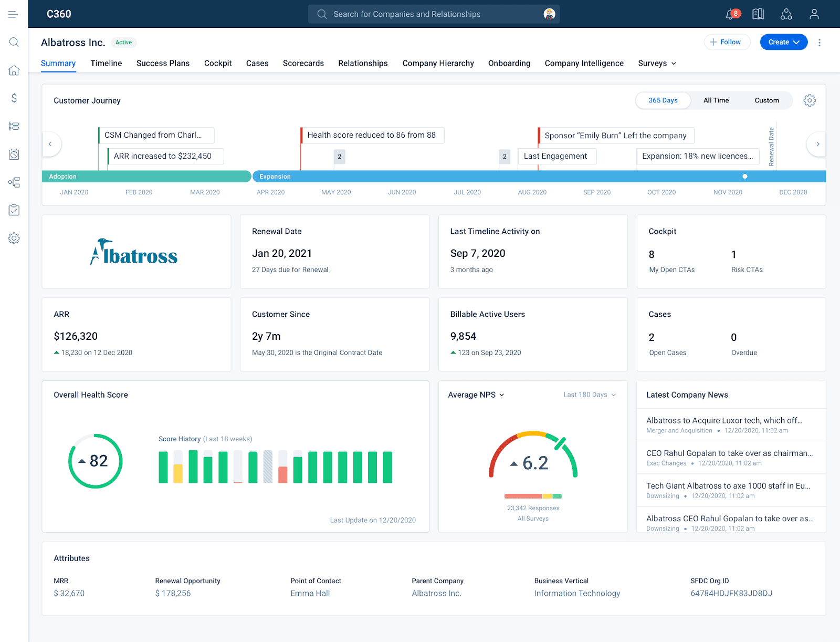Open the settings gear on Customer Journey panel
Viewport: 840px width, 642px height.
pos(809,100)
